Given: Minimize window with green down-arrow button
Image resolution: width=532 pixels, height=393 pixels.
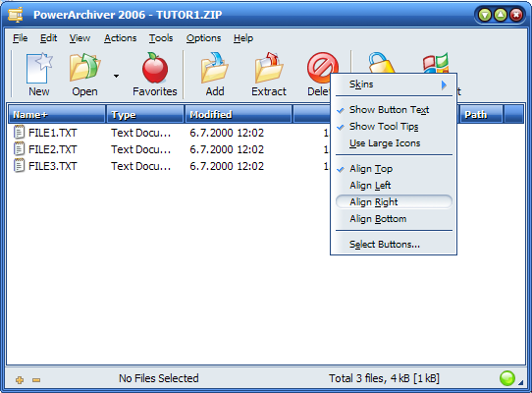Looking at the screenshot, I should coord(485,15).
